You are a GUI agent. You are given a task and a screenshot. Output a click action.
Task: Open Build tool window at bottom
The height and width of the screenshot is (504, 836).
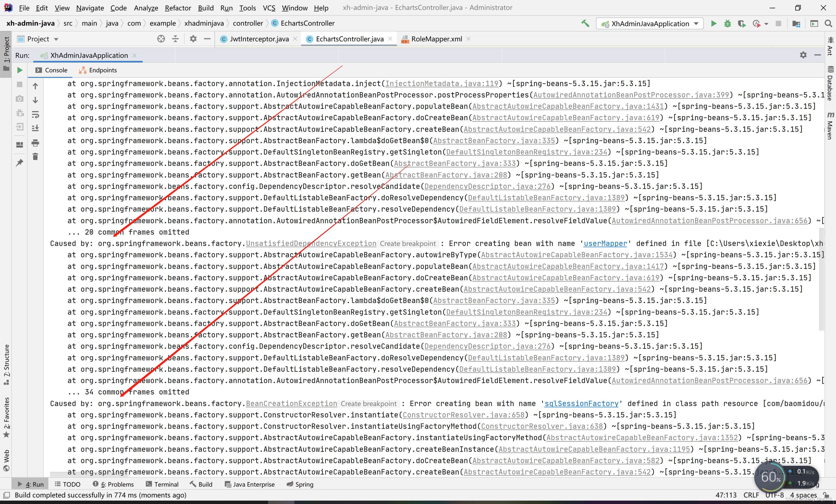[201, 484]
